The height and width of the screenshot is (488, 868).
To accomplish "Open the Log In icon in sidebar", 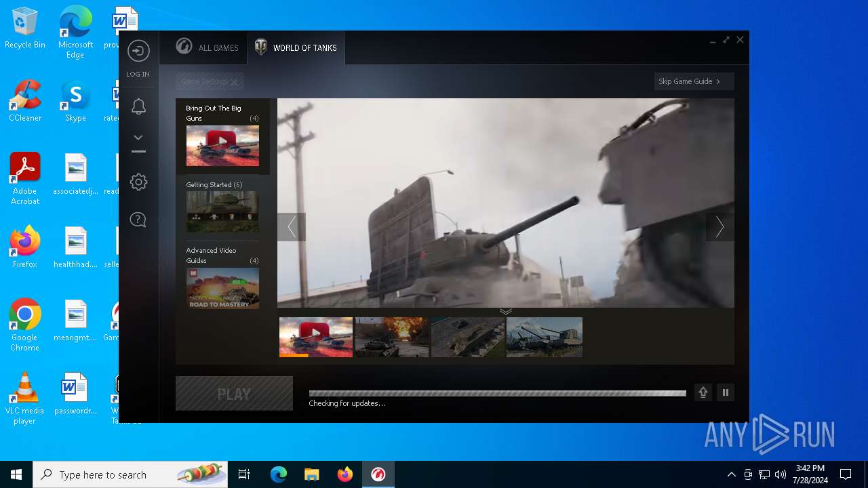I will tap(138, 52).
